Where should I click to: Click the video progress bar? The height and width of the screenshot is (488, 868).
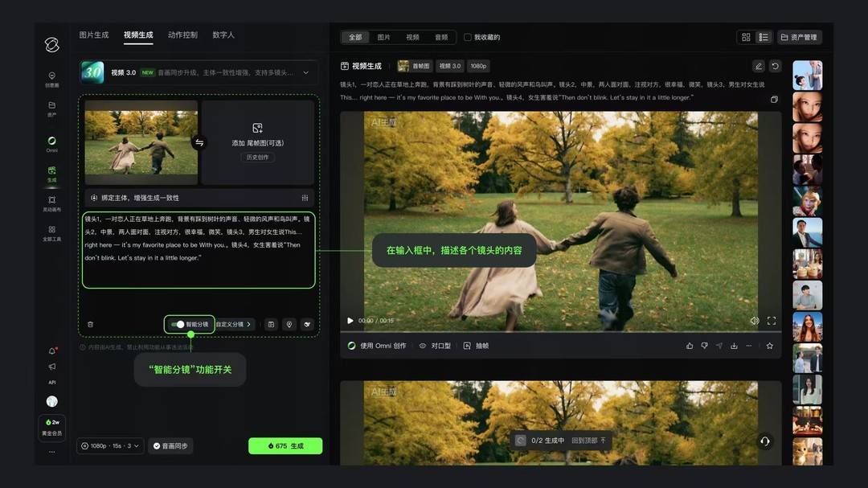coord(561,332)
